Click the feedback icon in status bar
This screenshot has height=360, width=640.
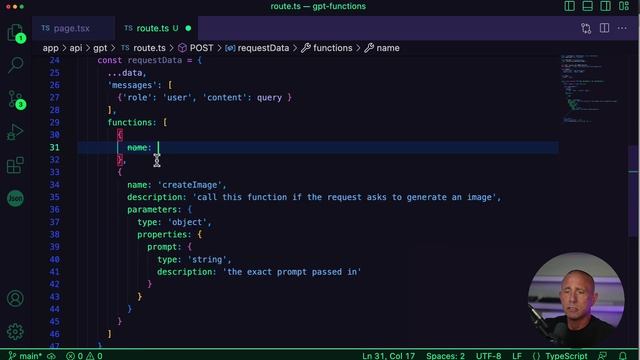pyautogui.click(x=602, y=356)
